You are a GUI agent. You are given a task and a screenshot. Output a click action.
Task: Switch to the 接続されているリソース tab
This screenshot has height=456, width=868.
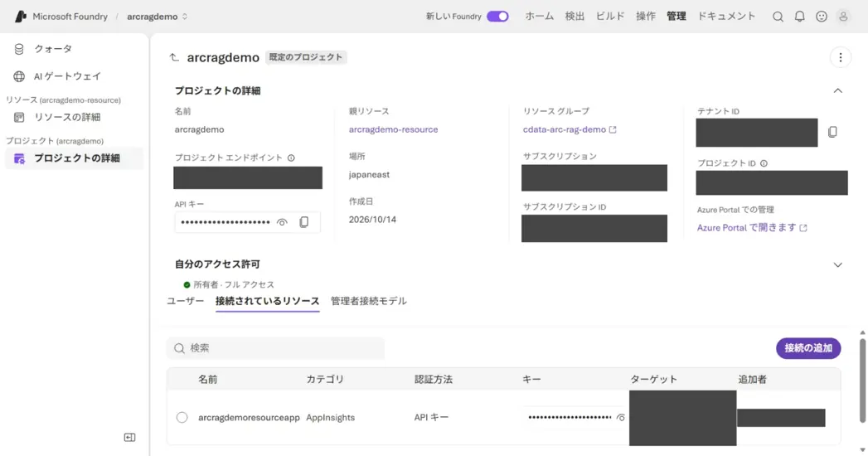tap(268, 301)
